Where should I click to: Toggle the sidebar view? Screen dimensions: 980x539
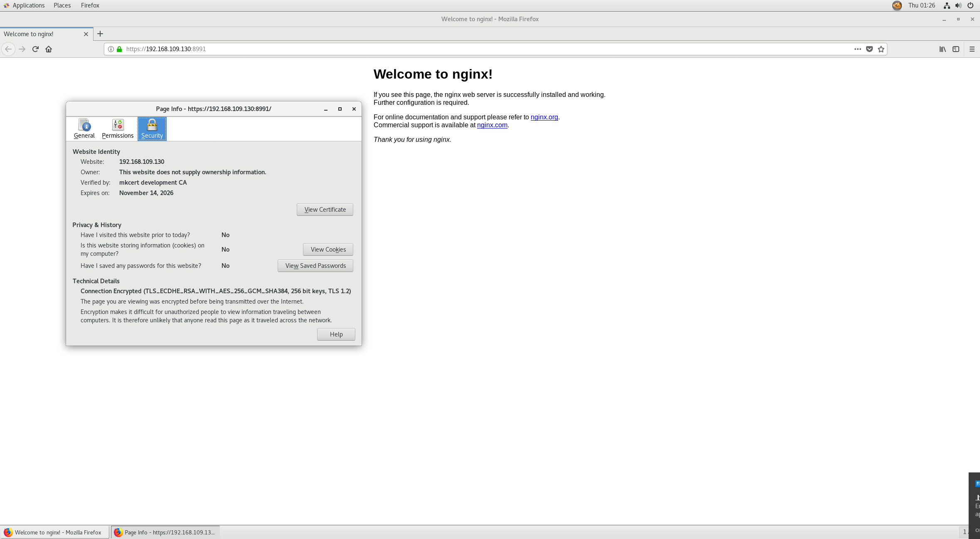point(956,49)
